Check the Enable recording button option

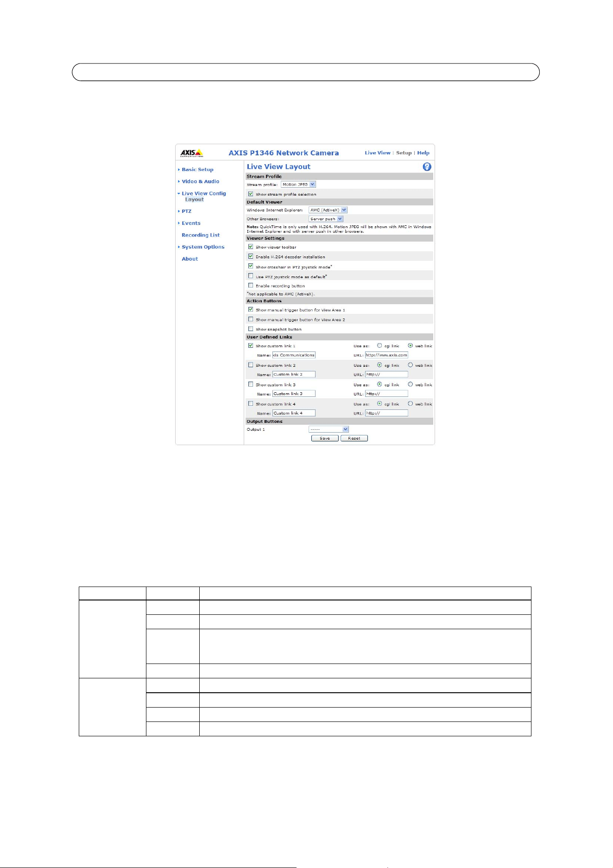pyautogui.click(x=251, y=286)
